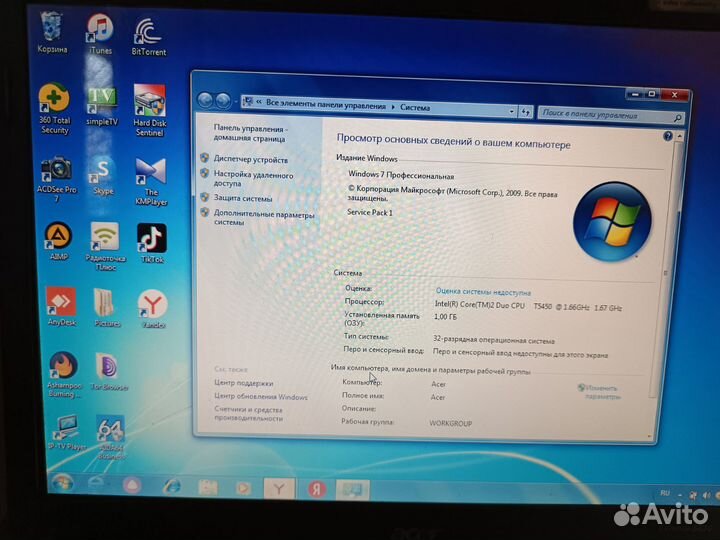
Task: Click the 'Service Pack 1' text
Action: coord(370,213)
